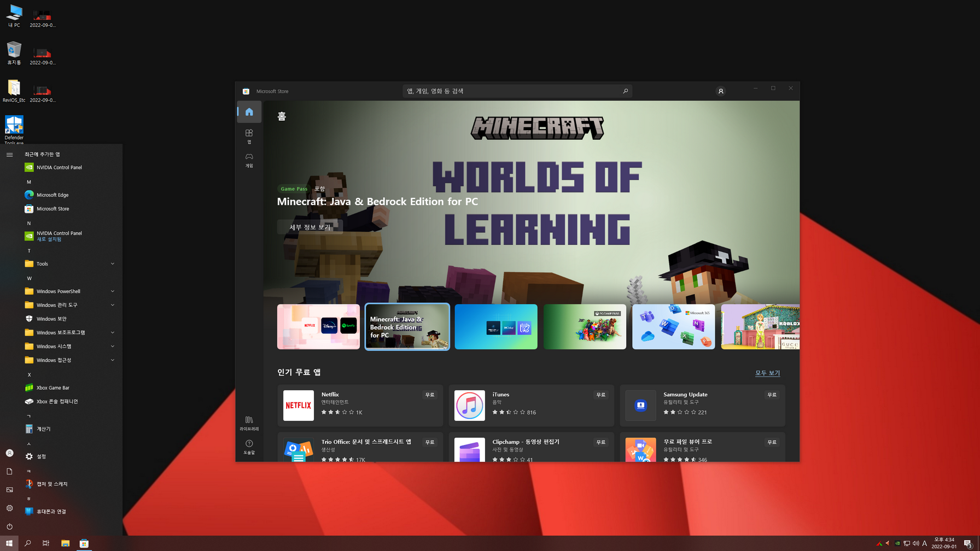Viewport: 980px width, 551px height.
Task: Click the Xbox 콘솔 컴패니언 entry
Action: 70,401
